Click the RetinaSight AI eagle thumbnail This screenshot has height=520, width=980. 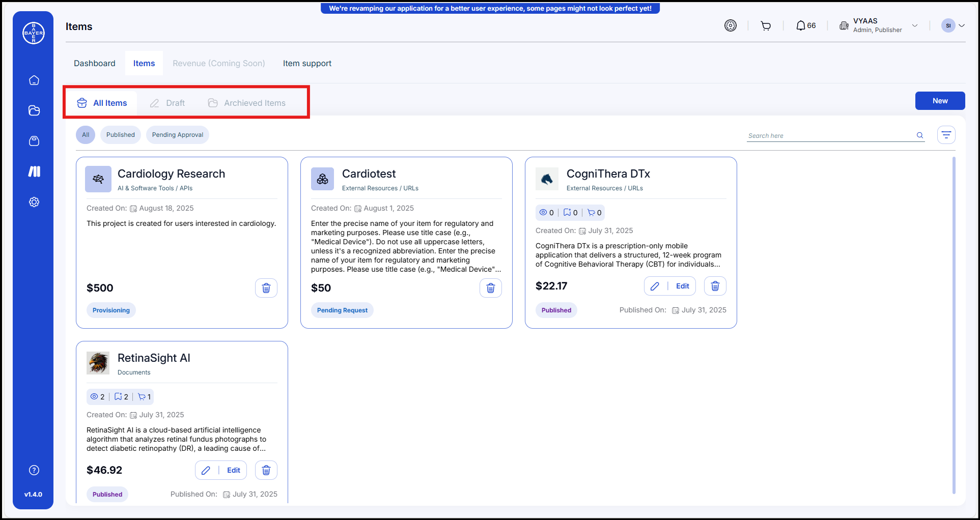pos(98,363)
